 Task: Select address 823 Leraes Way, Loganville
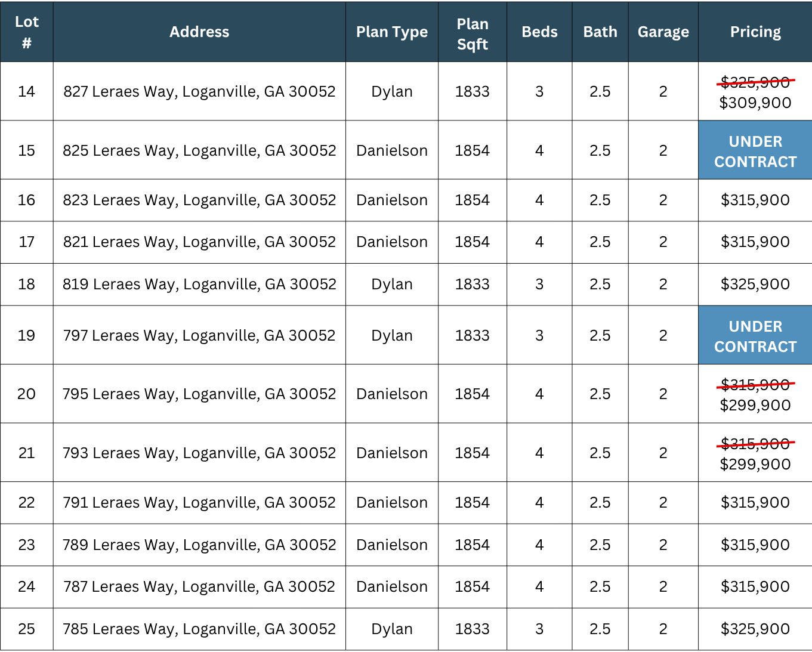tap(199, 200)
